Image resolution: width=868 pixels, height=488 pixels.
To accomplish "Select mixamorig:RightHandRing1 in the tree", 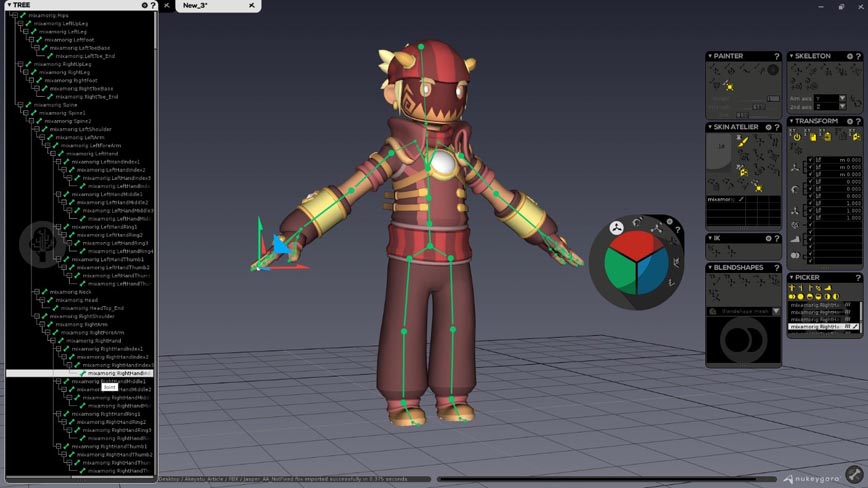I will [105, 414].
